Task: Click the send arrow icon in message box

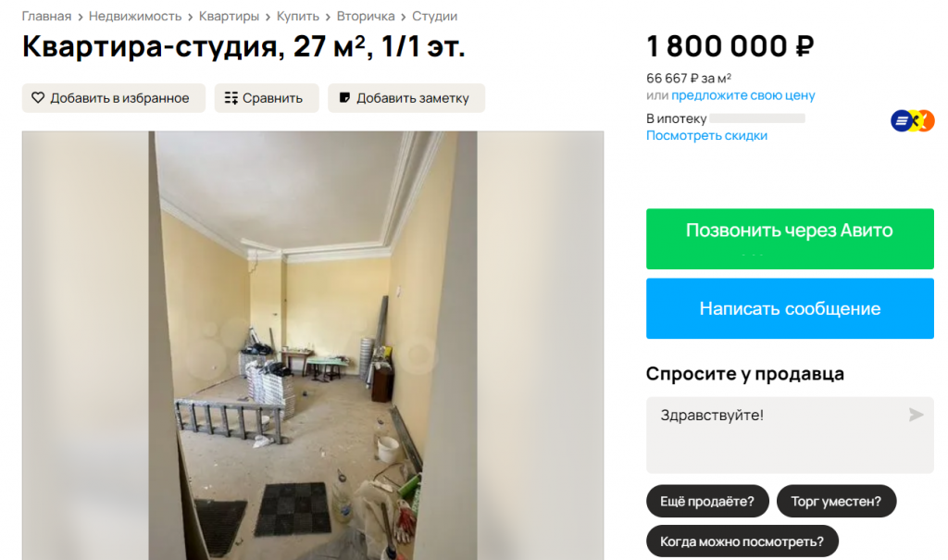Action: pos(916,415)
